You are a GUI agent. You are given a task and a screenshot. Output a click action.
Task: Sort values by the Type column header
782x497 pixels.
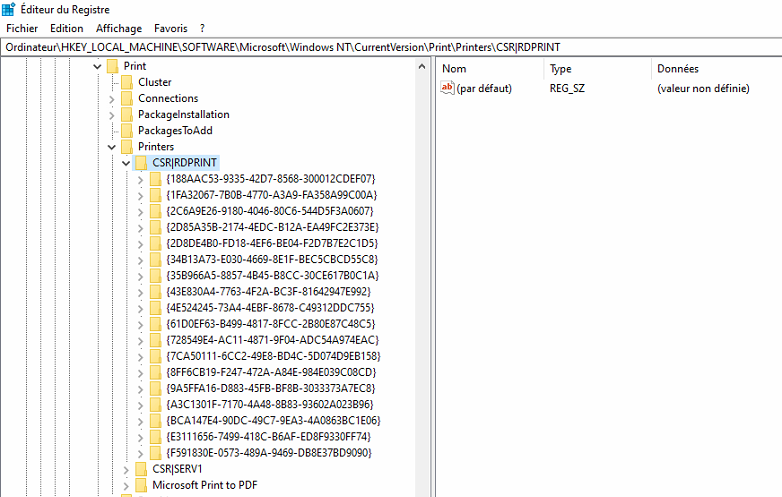tap(560, 68)
